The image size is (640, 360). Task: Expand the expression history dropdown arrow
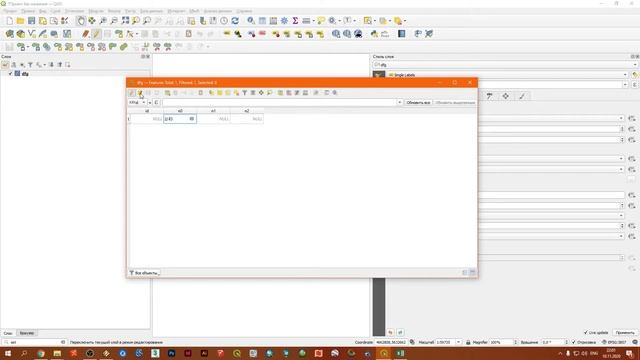400,102
